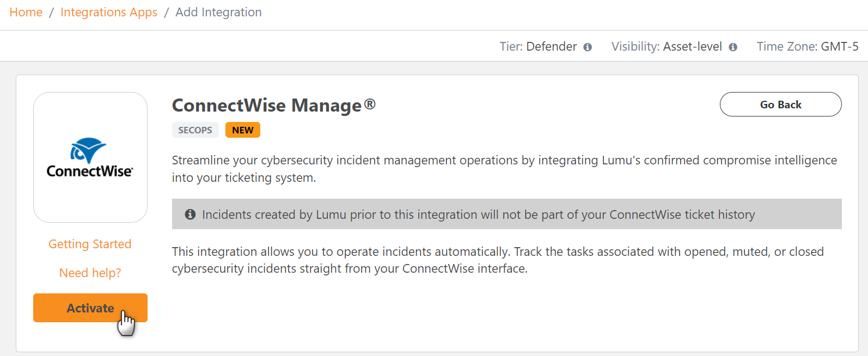The height and width of the screenshot is (356, 868).
Task: Go to Home in the breadcrumb
Action: tap(26, 13)
